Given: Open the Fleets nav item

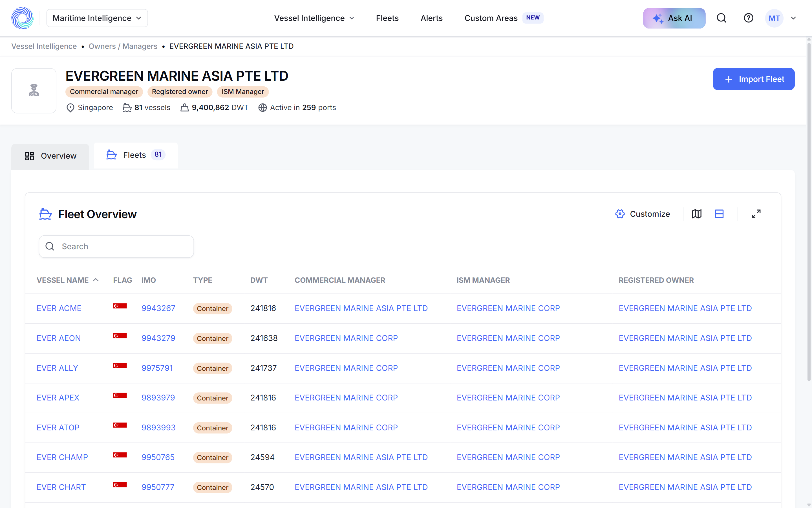Looking at the screenshot, I should pyautogui.click(x=387, y=18).
